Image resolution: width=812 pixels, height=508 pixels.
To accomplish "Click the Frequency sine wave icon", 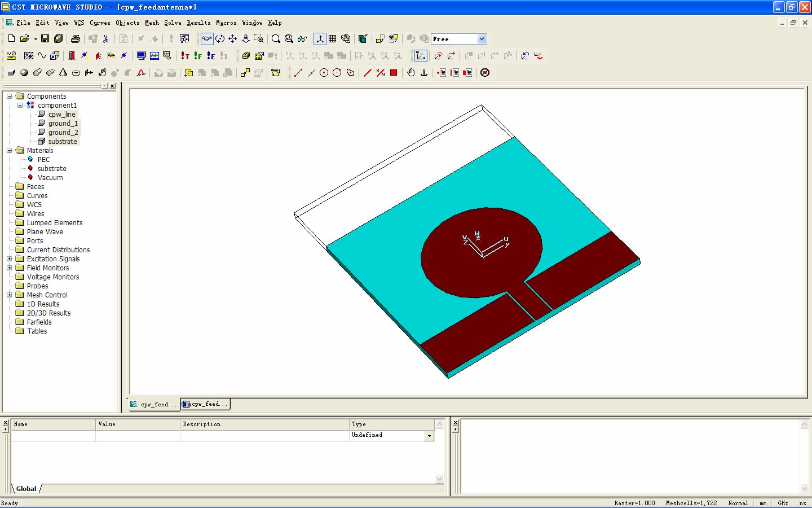I will click(x=42, y=56).
